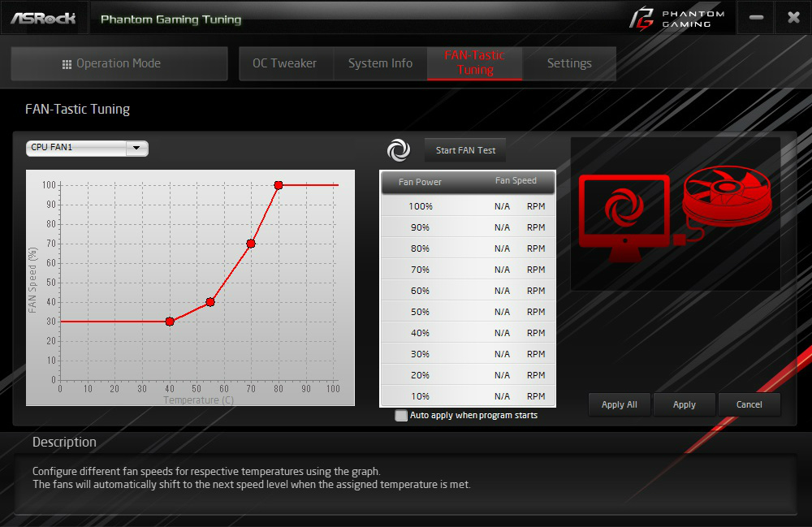Open the CPU FAN1 fan selector box

[87, 148]
